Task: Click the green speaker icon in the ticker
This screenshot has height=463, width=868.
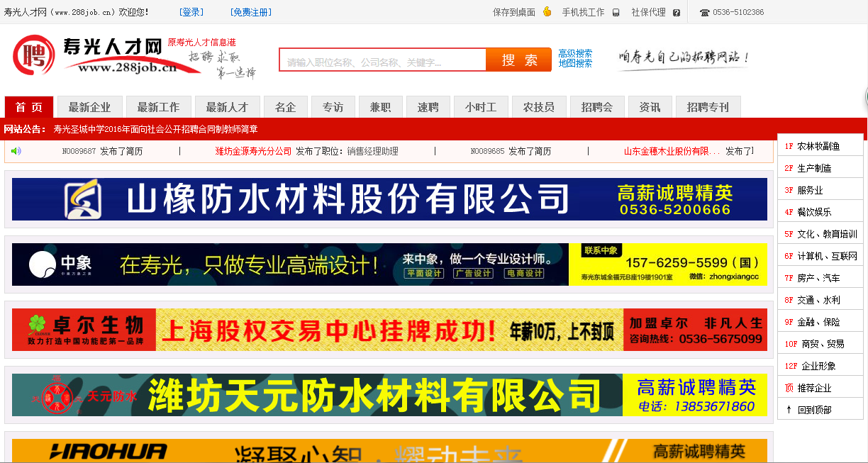Action: click(x=16, y=151)
